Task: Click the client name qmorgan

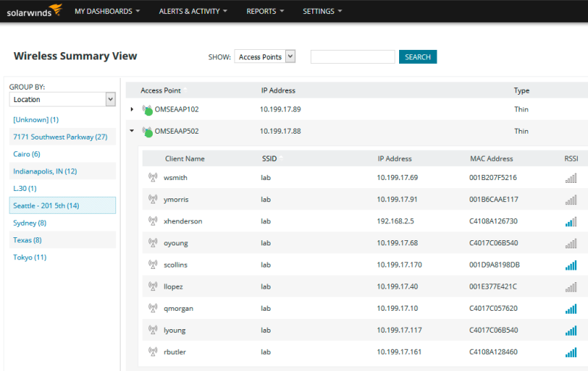Action: [x=179, y=309]
